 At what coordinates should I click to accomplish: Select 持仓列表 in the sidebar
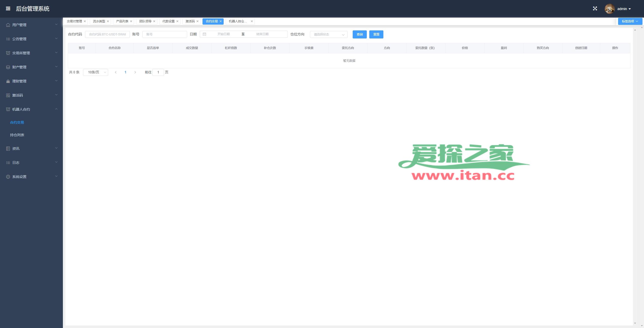tap(17, 135)
